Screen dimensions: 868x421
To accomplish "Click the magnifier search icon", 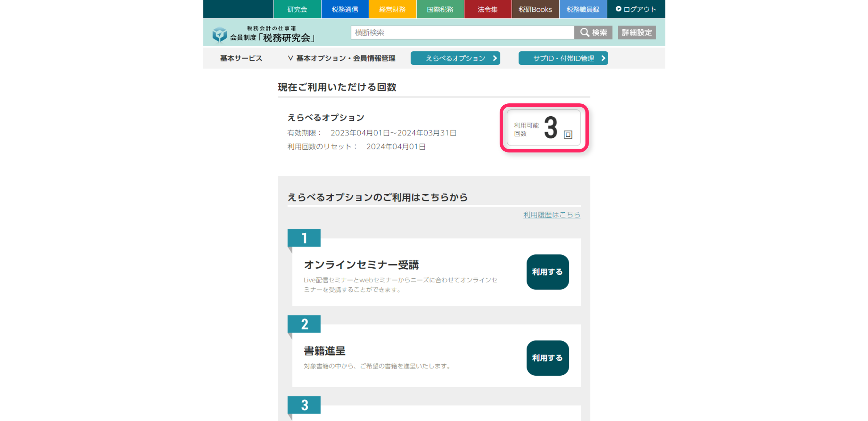I will click(x=585, y=32).
